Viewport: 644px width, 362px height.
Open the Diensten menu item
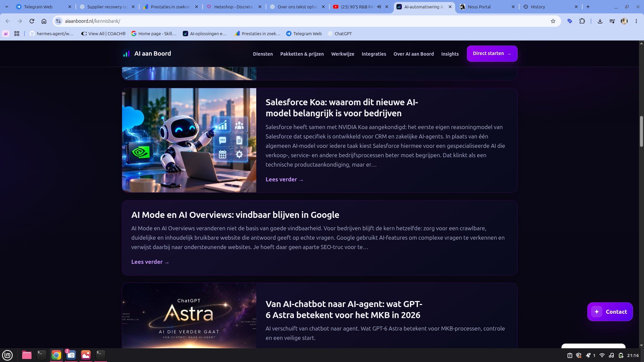pos(263,54)
